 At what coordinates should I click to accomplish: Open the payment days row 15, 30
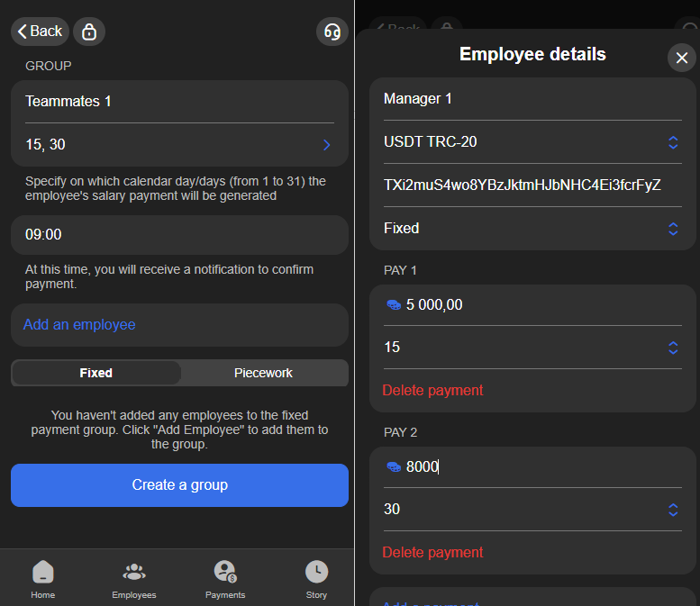(x=179, y=145)
